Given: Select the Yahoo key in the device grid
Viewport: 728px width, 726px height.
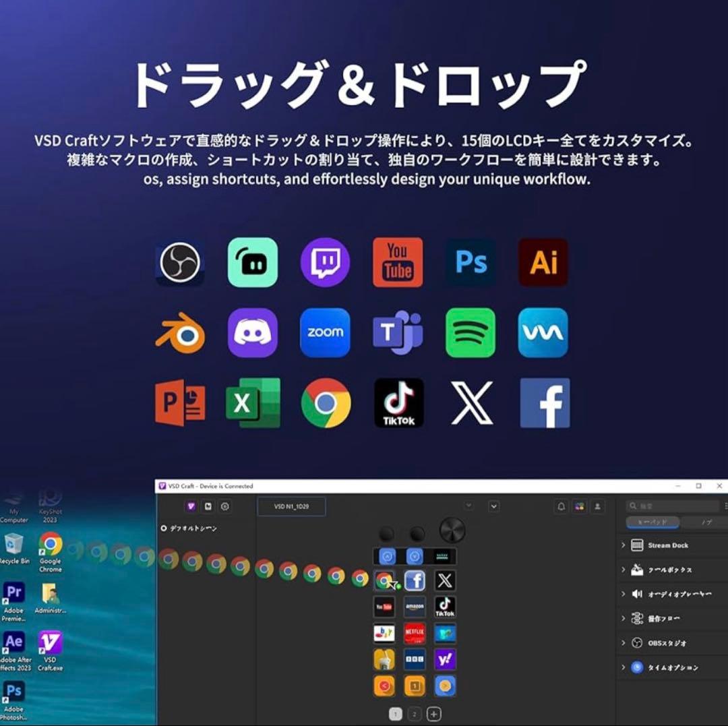Looking at the screenshot, I should (445, 660).
